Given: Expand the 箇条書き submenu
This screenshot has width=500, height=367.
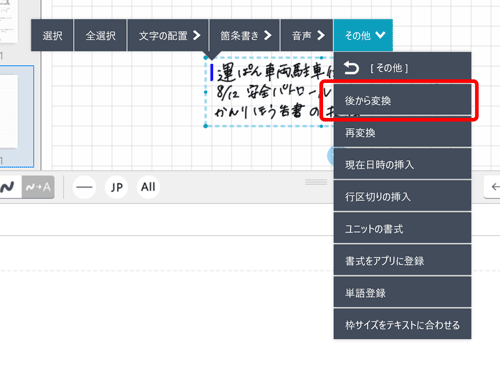Looking at the screenshot, I should (245, 35).
